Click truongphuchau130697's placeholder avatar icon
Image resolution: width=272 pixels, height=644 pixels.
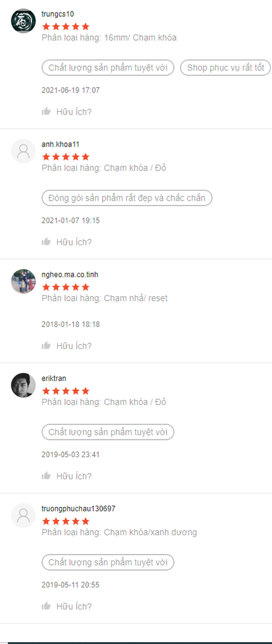23,516
